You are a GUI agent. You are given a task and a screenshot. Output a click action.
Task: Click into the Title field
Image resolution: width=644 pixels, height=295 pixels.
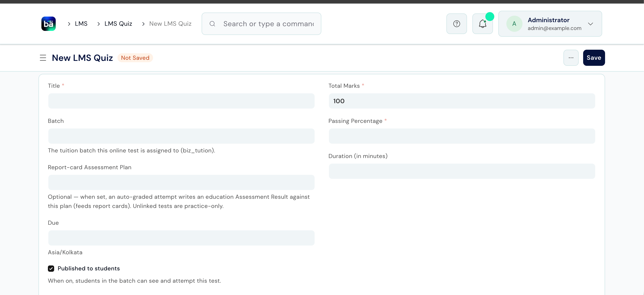tap(181, 101)
